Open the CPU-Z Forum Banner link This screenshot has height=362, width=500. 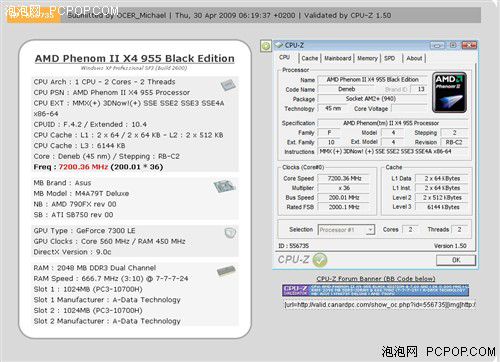pyautogui.click(x=376, y=279)
